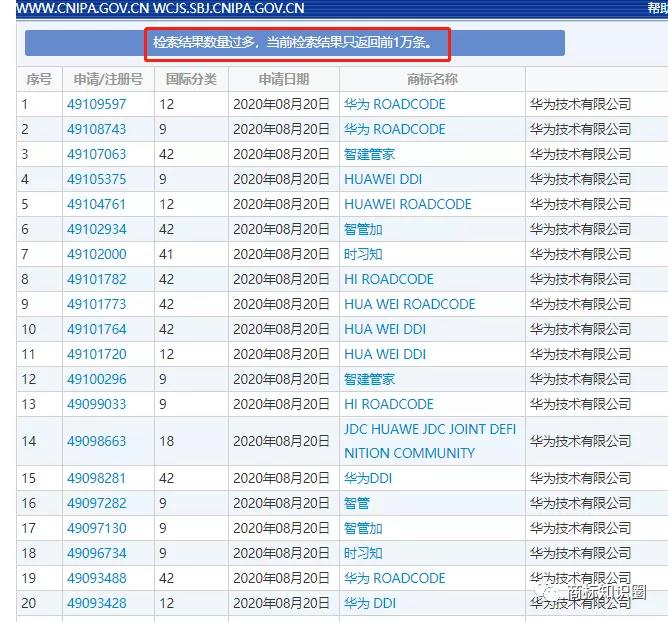Open 华为 ROADCODE trademark in row 2
The width and height of the screenshot is (668, 622).
(x=394, y=129)
